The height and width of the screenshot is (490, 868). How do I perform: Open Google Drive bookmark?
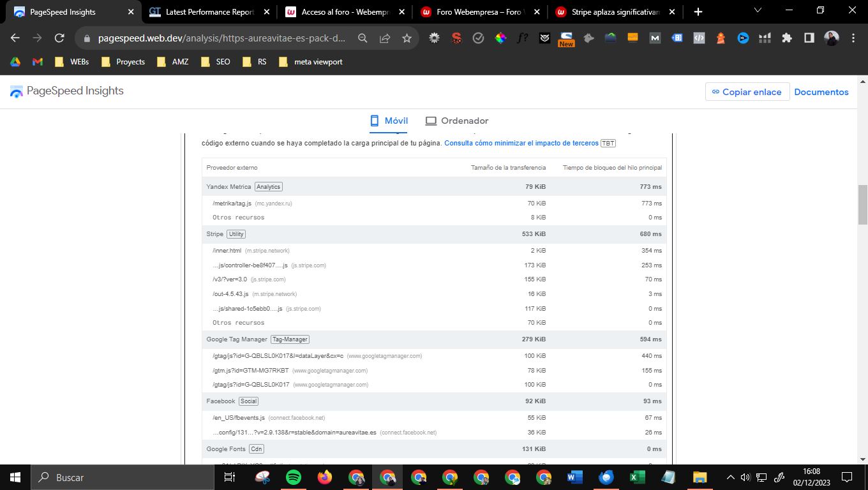(15, 62)
